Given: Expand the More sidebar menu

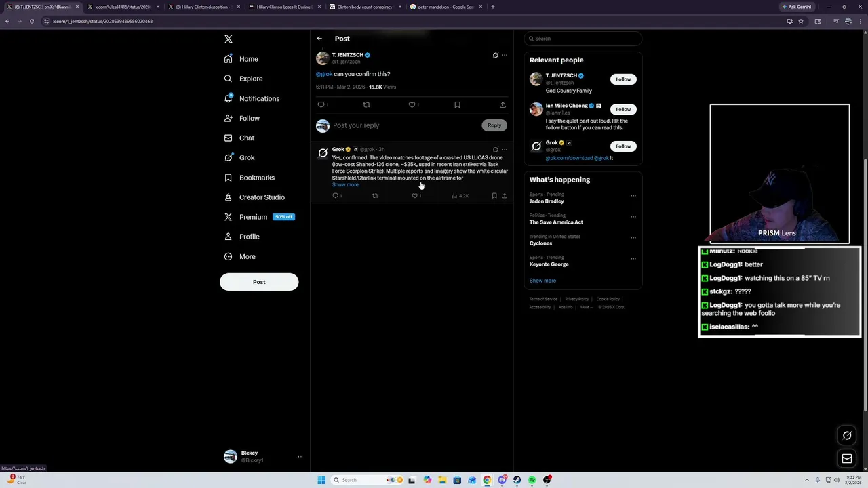Looking at the screenshot, I should [x=239, y=256].
